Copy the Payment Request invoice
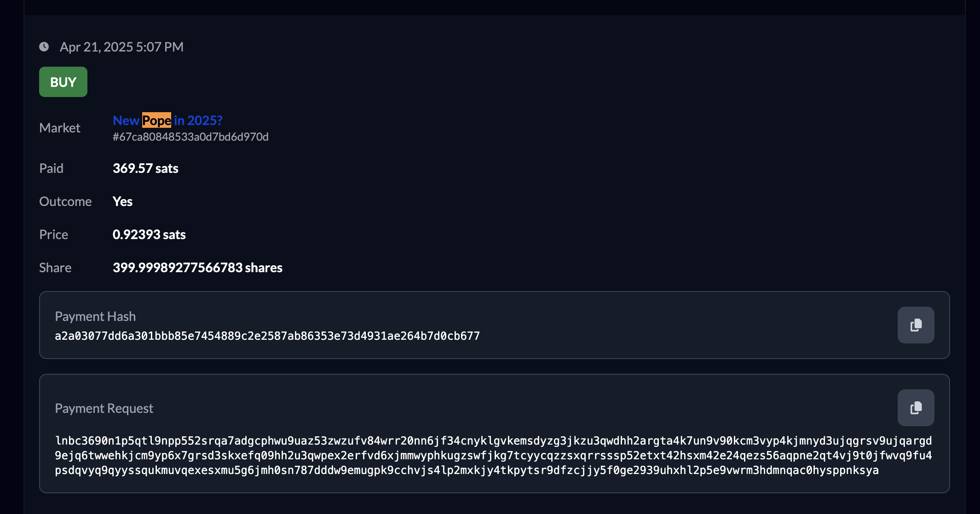The width and height of the screenshot is (980, 514). point(916,408)
